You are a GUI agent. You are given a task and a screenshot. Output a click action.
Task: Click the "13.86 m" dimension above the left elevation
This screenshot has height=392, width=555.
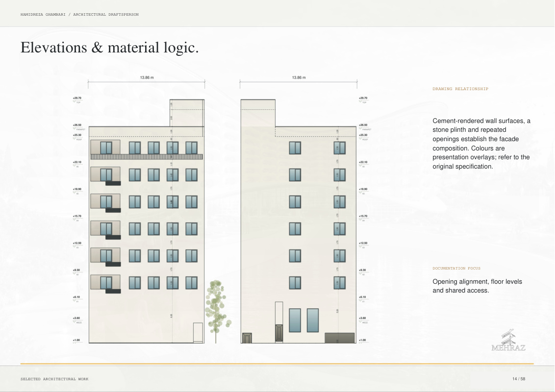(147, 77)
